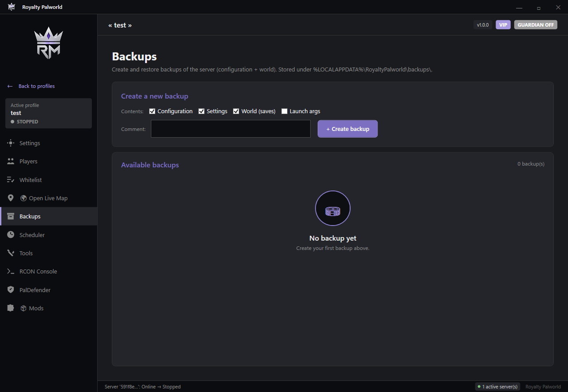Click the Scheduler clock icon
Screen dimensions: 568x392
tap(11, 235)
